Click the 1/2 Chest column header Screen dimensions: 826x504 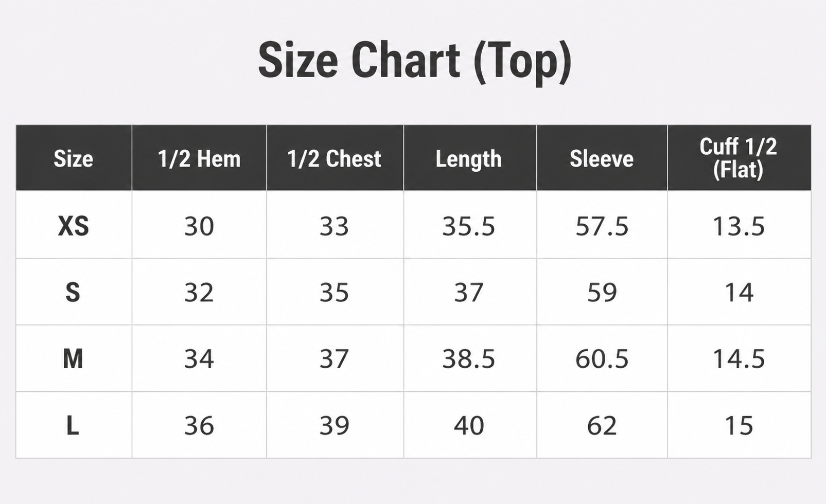pyautogui.click(x=335, y=158)
